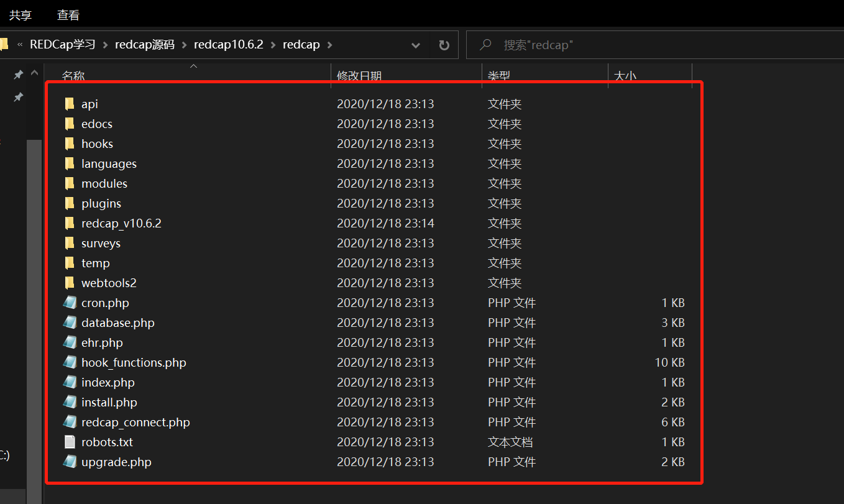Click the second pin icon in sidebar
Screen dimensions: 844x504
click(18, 97)
